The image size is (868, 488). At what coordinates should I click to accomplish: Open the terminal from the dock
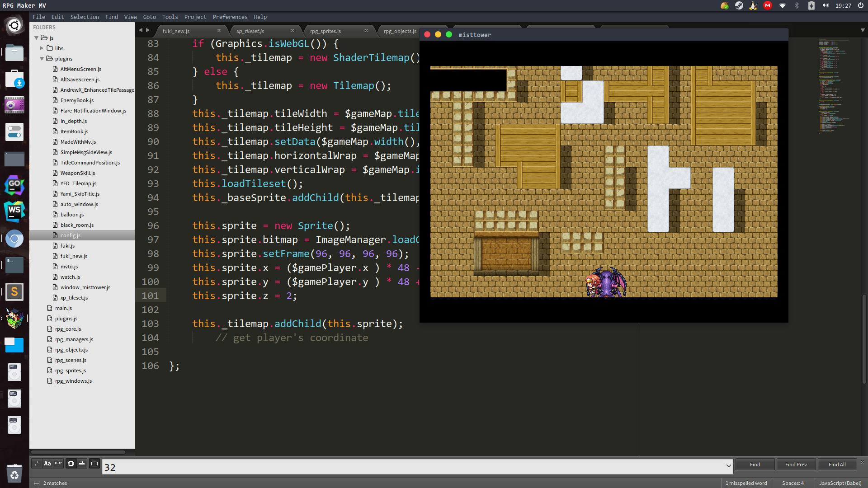[x=14, y=265]
